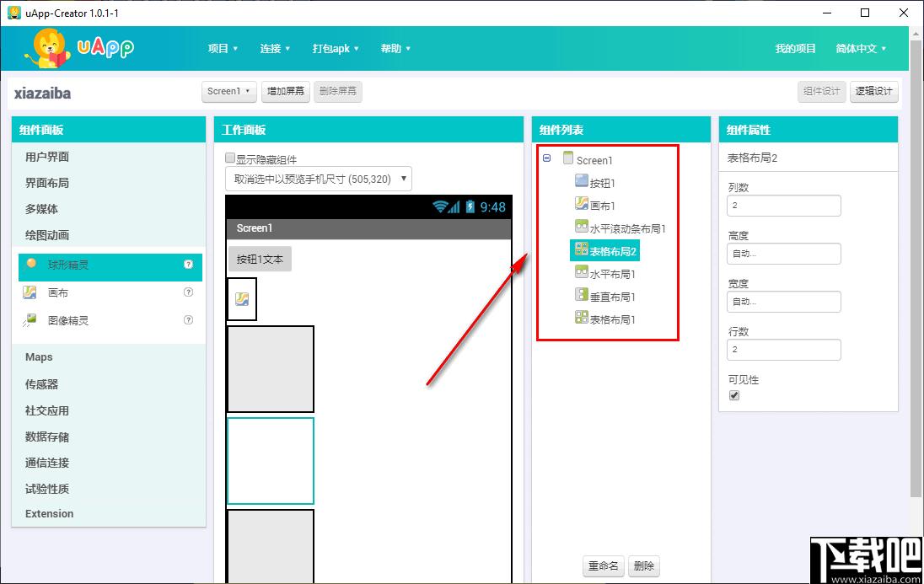Switch to 逻辑设计 view
Image resolution: width=924 pixels, height=584 pixels.
pyautogui.click(x=874, y=91)
